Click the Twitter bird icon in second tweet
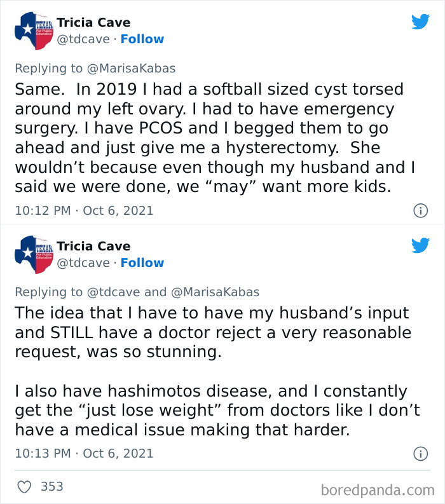The image size is (445, 504). [420, 245]
